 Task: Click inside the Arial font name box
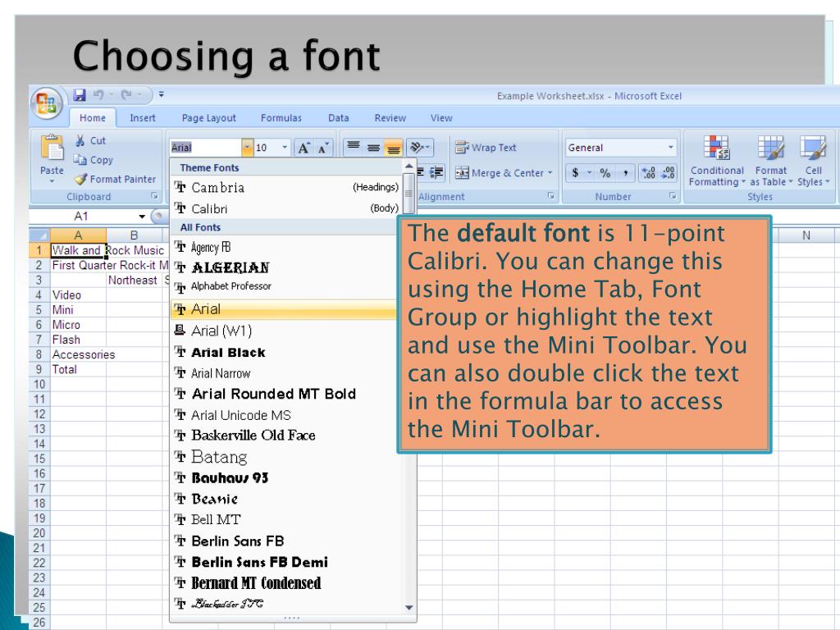tap(206, 148)
